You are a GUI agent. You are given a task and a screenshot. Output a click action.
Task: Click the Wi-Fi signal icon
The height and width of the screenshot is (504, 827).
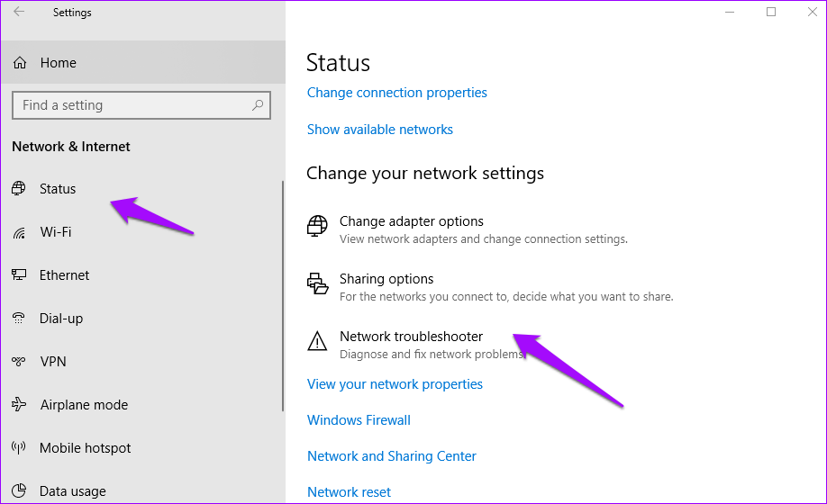[19, 232]
